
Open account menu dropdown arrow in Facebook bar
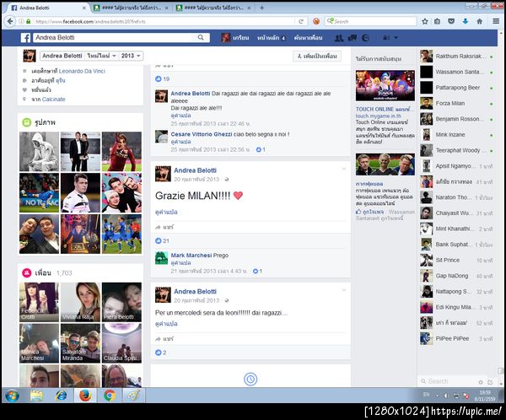[396, 38]
